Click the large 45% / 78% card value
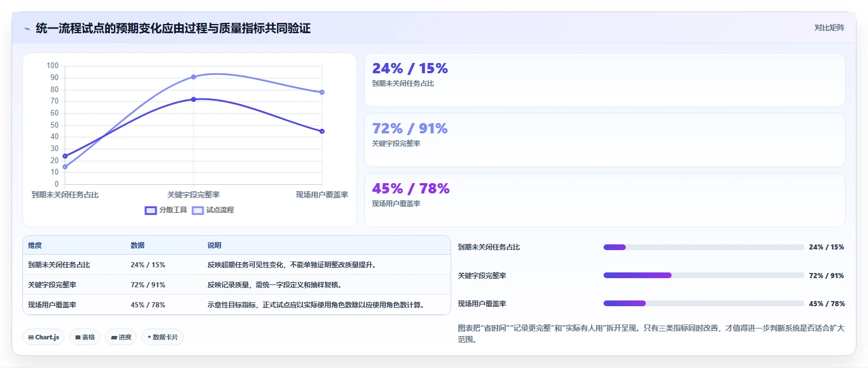 [411, 188]
